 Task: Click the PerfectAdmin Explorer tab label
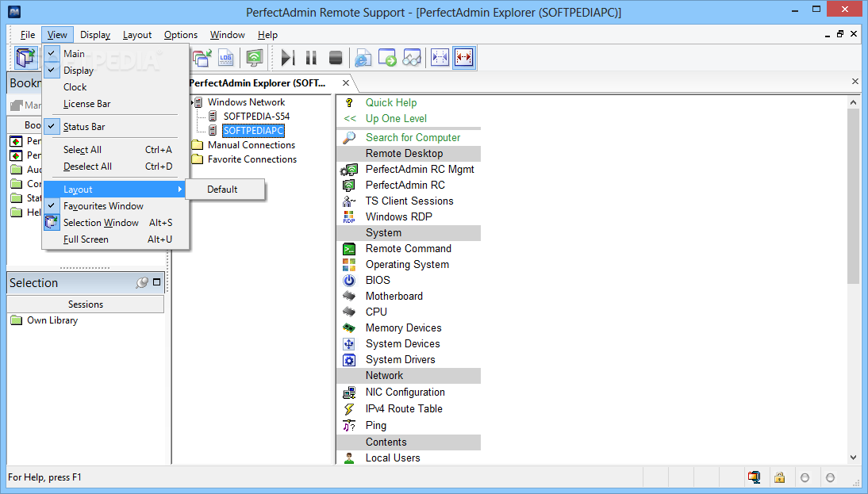coord(257,83)
